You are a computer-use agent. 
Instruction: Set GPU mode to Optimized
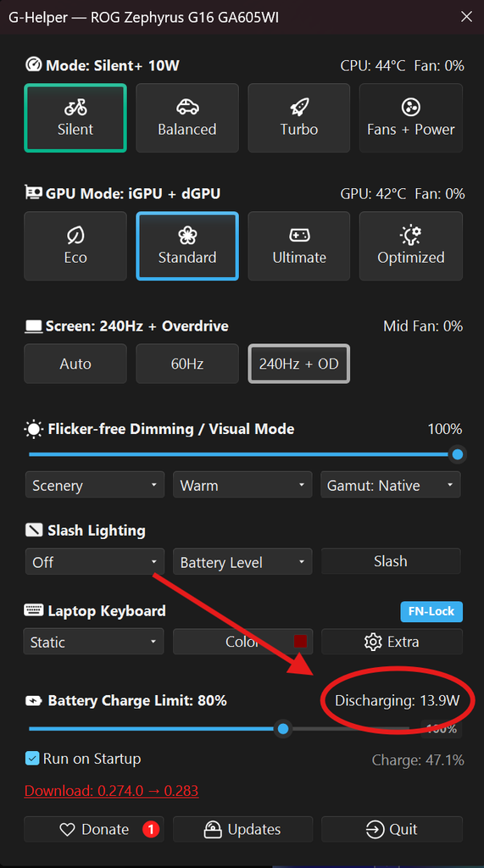pyautogui.click(x=411, y=247)
